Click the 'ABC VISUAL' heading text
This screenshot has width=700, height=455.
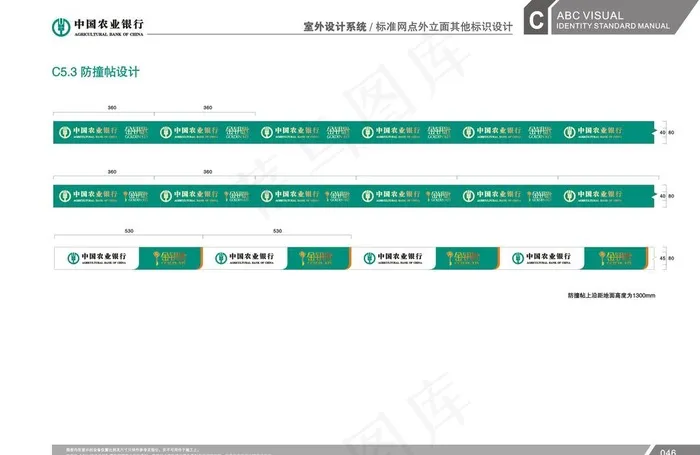pyautogui.click(x=590, y=15)
